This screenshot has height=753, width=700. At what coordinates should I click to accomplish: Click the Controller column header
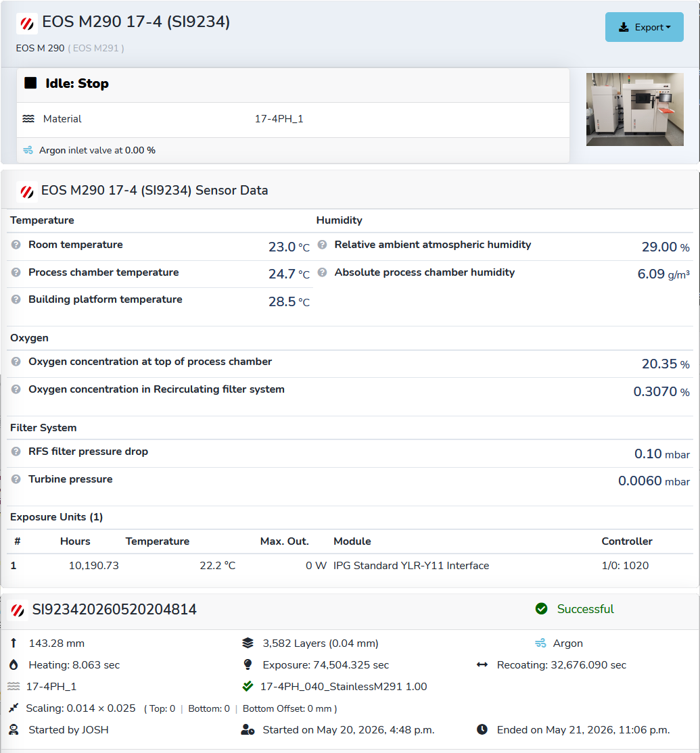tap(627, 541)
